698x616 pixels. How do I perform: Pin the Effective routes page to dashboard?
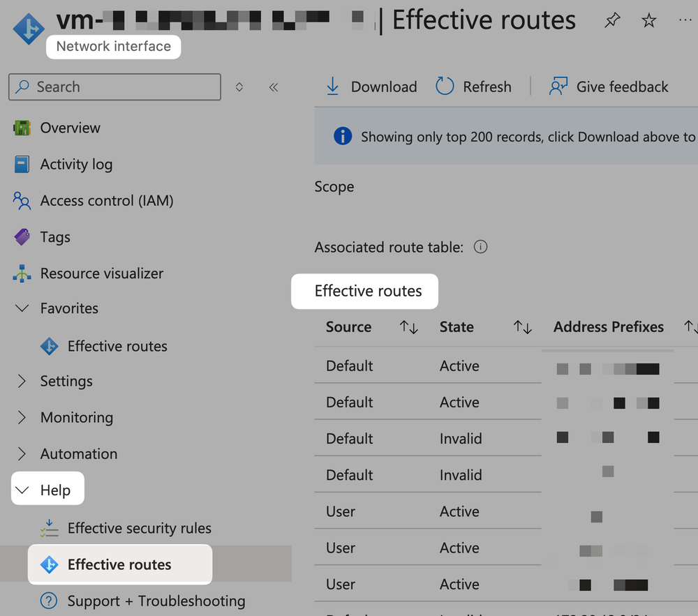(x=612, y=20)
